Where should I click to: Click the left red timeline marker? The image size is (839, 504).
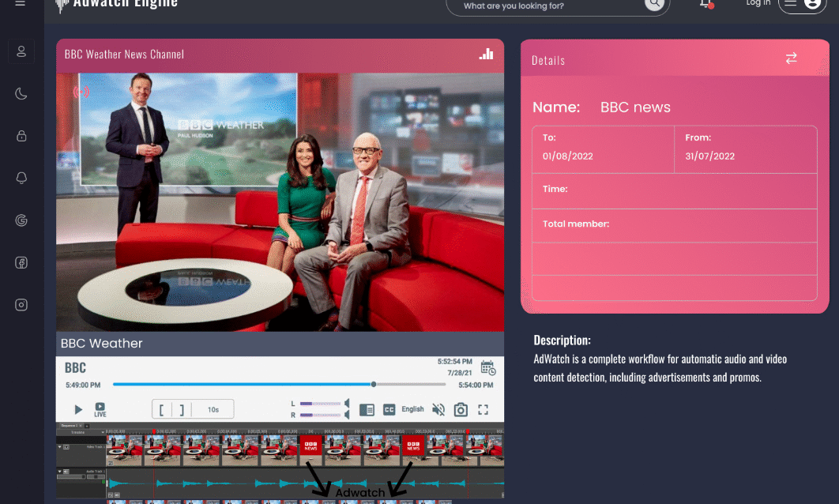click(154, 431)
